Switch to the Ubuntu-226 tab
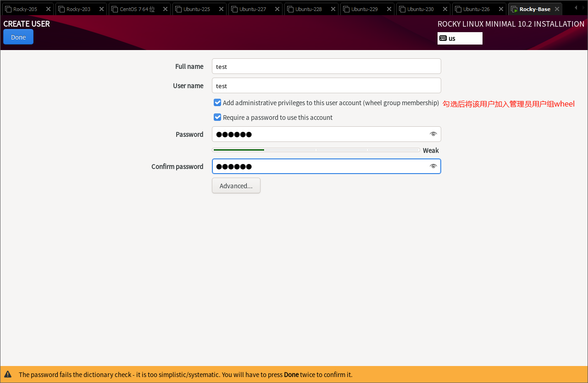The image size is (588, 383). [x=479, y=9]
